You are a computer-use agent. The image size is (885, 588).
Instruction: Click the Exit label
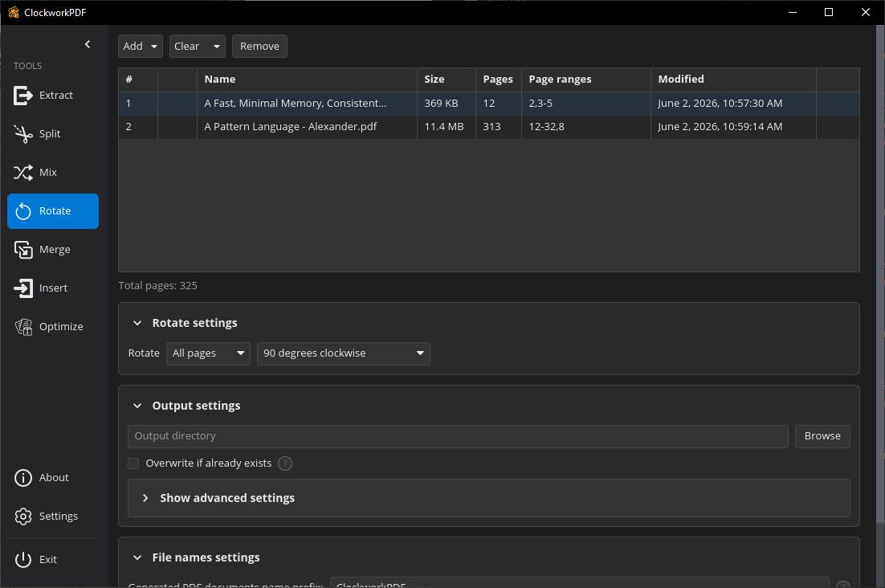[48, 559]
